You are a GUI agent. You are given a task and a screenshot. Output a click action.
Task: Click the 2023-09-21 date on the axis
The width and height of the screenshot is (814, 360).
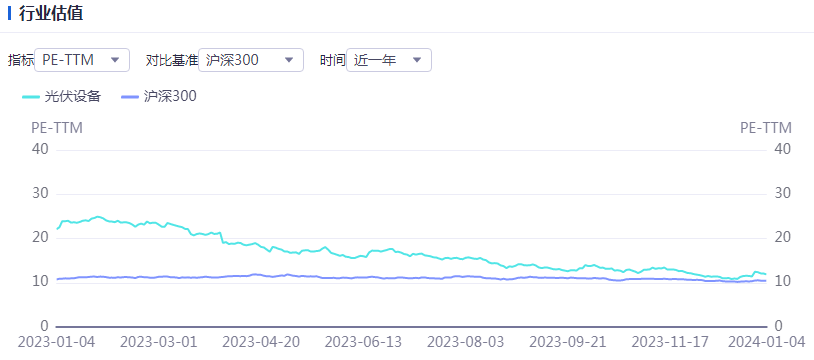coord(560,341)
